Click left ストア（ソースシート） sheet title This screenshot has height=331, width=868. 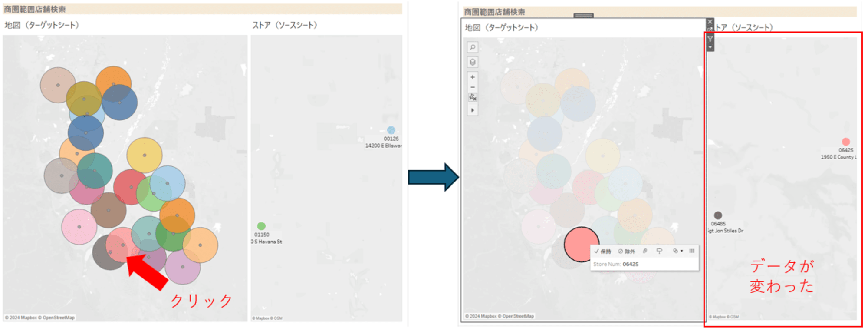(x=285, y=25)
